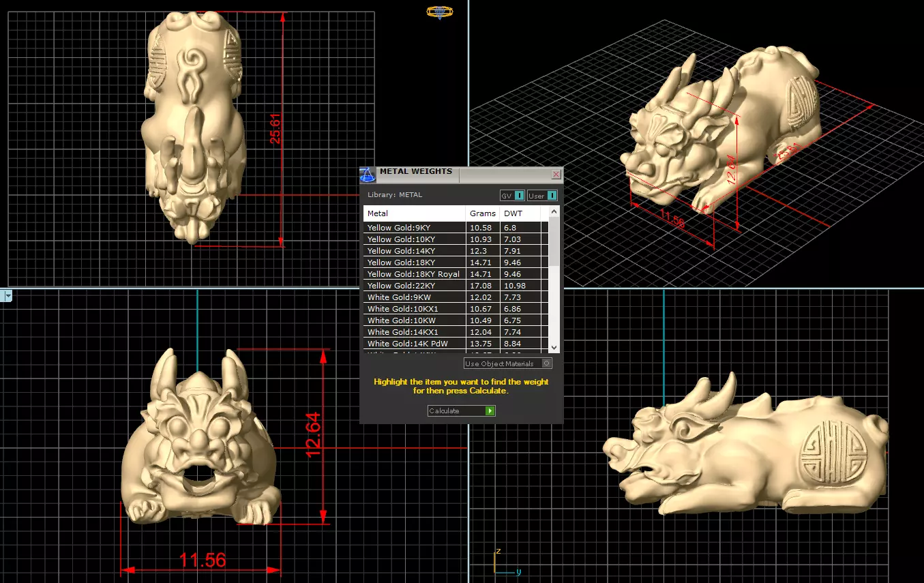Viewport: 924px width, 583px height.
Task: Sort by the Grams column header
Action: pos(483,213)
